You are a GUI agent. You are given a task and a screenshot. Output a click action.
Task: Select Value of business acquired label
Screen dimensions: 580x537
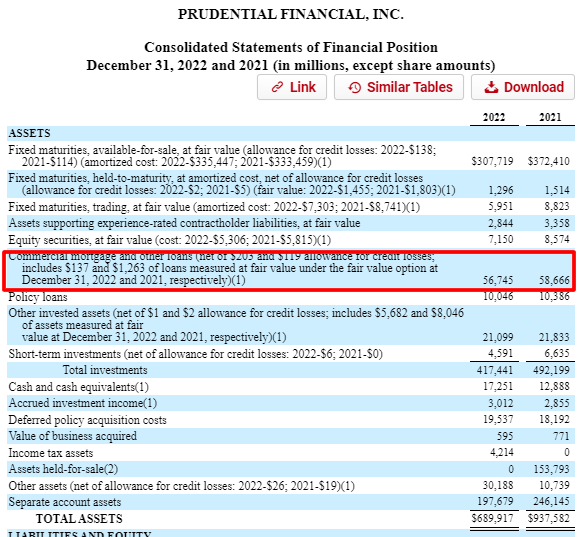click(72, 436)
